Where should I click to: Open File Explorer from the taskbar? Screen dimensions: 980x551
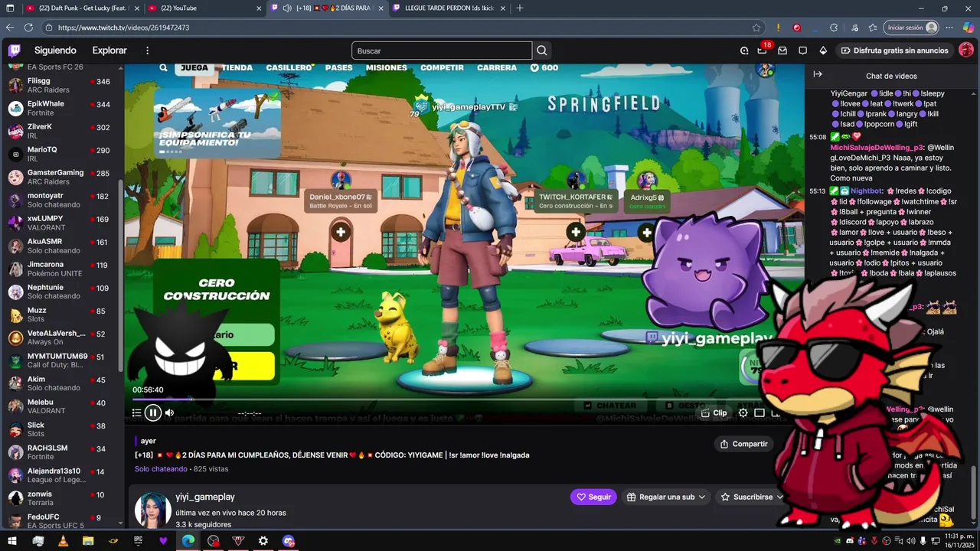click(x=88, y=541)
